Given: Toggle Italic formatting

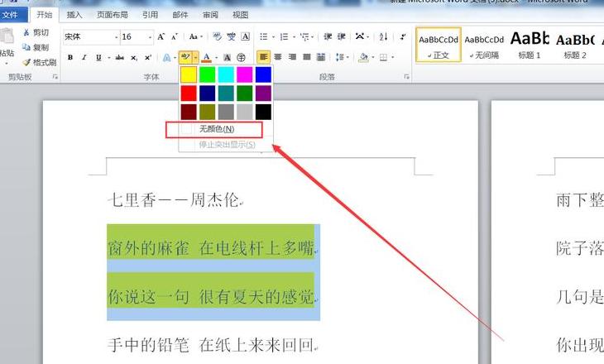Looking at the screenshot, I should (84, 57).
